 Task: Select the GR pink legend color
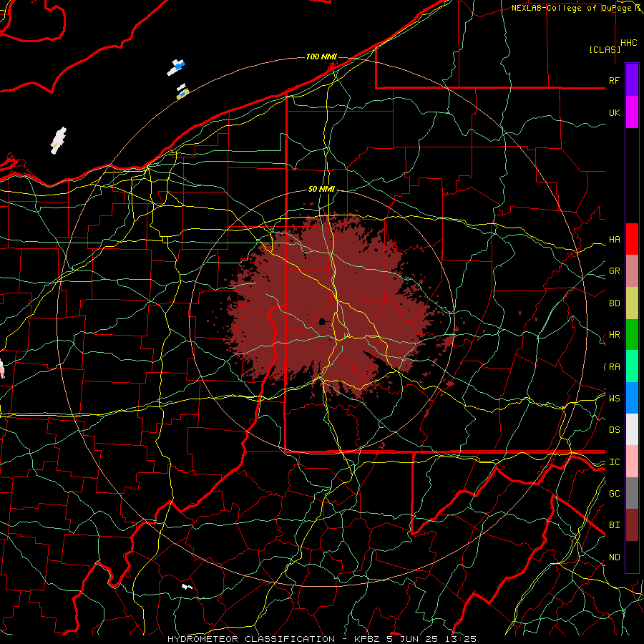point(632,271)
